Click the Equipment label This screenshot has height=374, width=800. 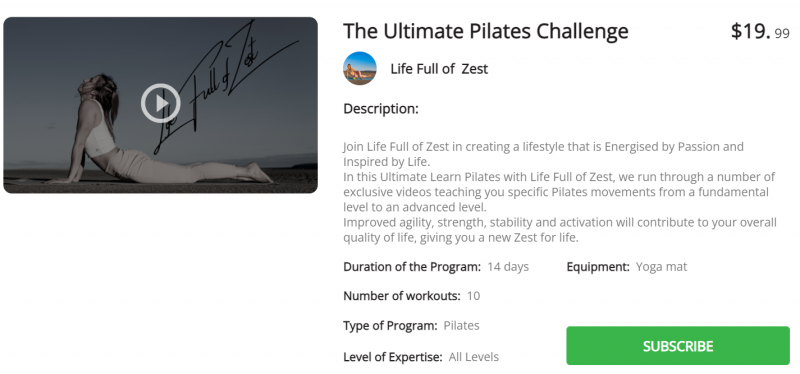pyautogui.click(x=597, y=267)
